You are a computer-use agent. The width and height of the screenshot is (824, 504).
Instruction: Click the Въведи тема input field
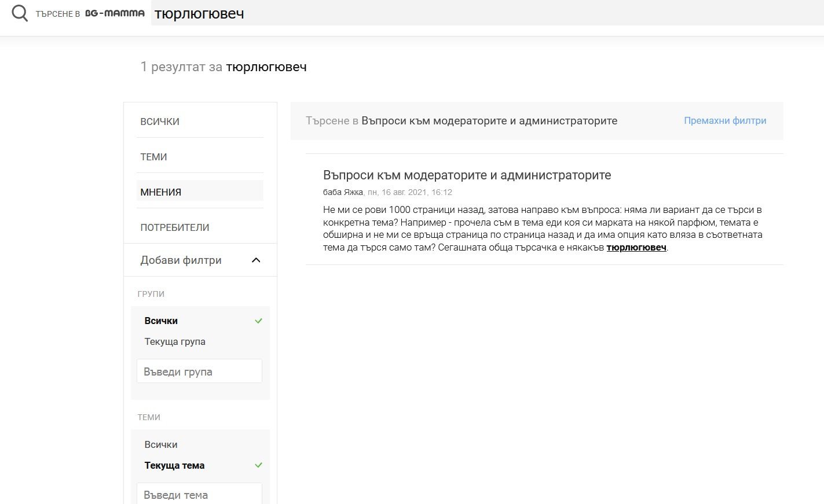[199, 494]
